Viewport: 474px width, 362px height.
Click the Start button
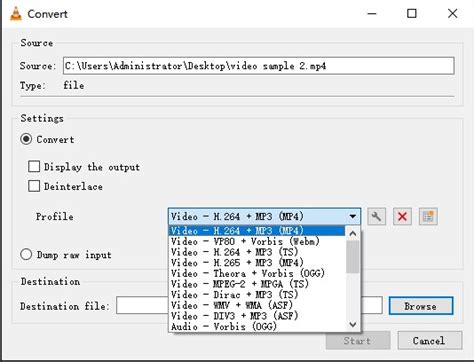[x=358, y=340]
